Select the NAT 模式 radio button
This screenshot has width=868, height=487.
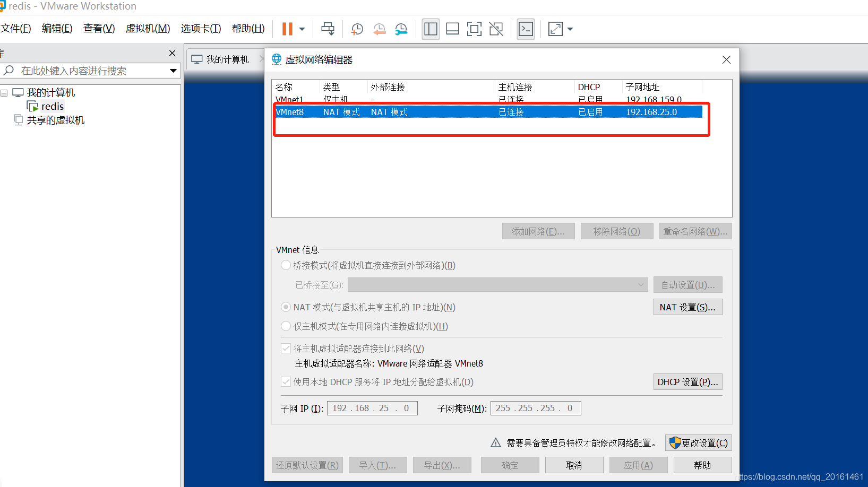click(286, 307)
